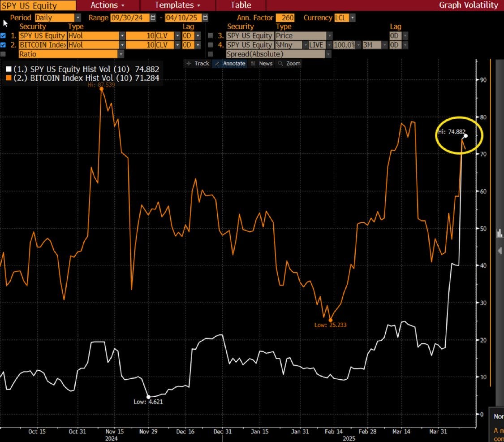Image resolution: width=504 pixels, height=442 pixels.
Task: Switch to the Table view
Action: tap(241, 5)
